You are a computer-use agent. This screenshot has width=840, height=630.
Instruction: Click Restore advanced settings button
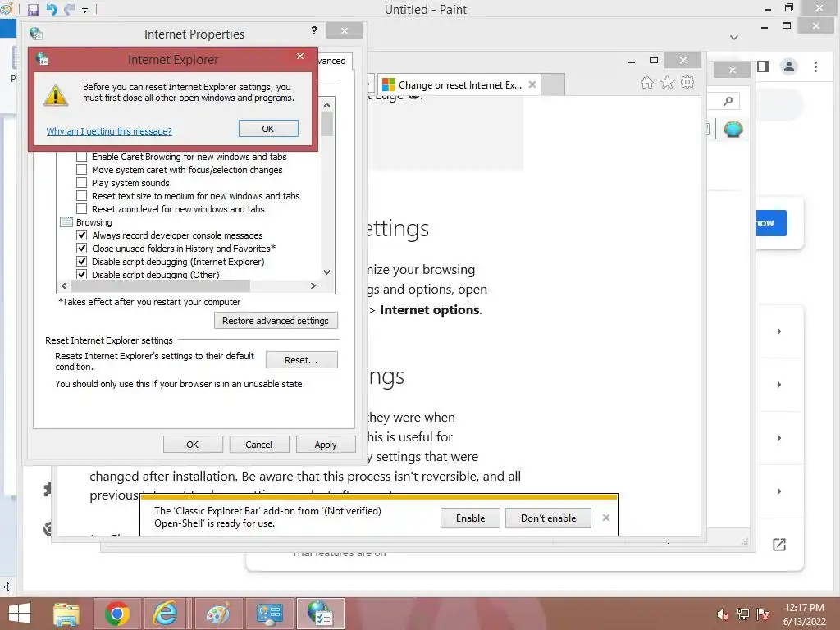tap(276, 321)
